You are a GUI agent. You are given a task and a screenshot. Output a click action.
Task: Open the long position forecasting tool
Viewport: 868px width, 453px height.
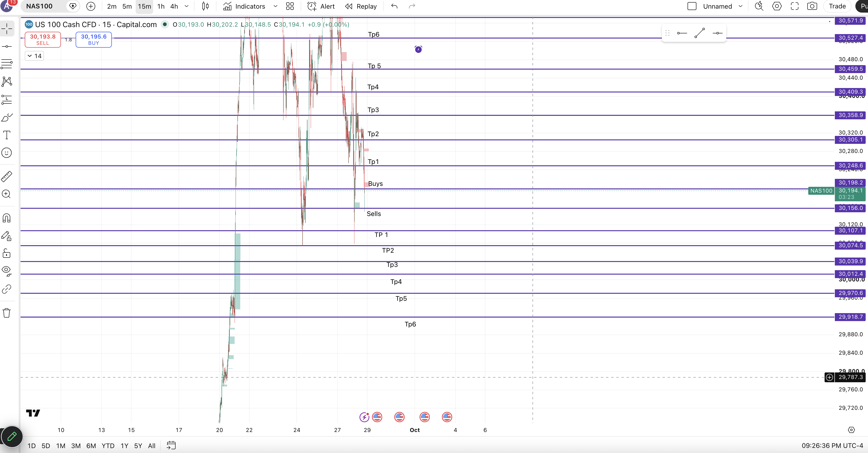click(7, 99)
